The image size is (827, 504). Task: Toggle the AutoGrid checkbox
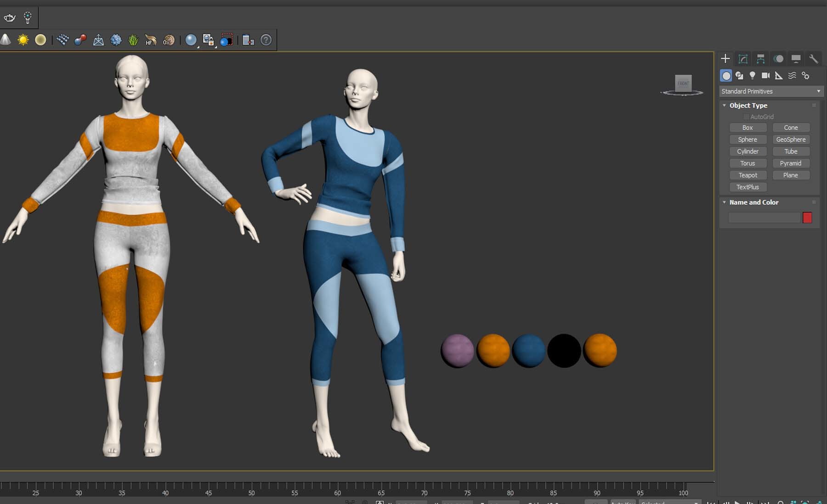tap(746, 117)
